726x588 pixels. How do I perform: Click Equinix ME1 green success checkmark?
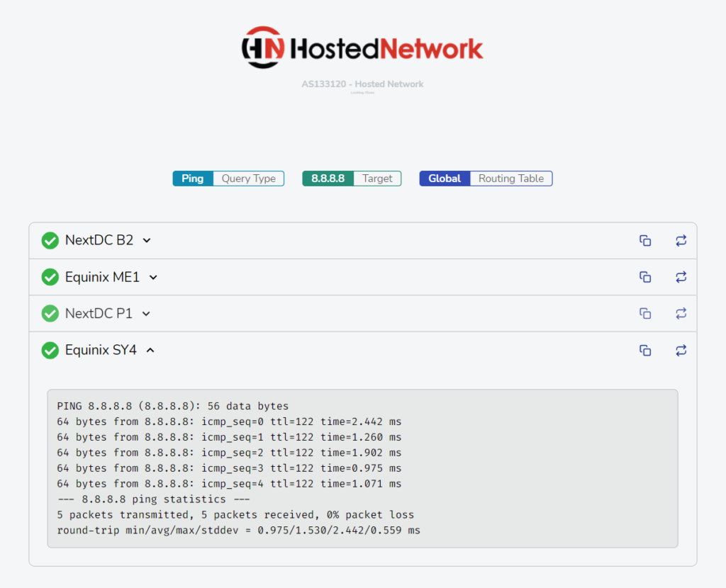click(50, 277)
